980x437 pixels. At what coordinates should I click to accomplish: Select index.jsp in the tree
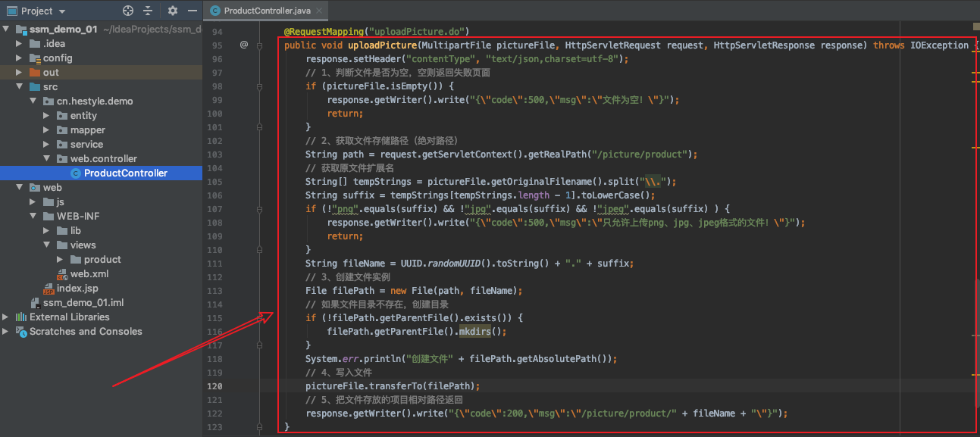(77, 288)
